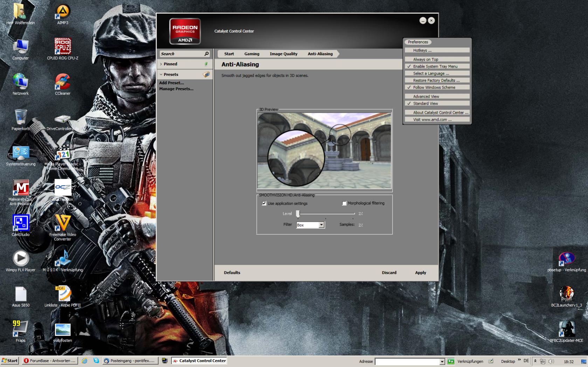
Task: Select Malwarebytes Anti-Malware desktop icon
Action: tap(21, 192)
